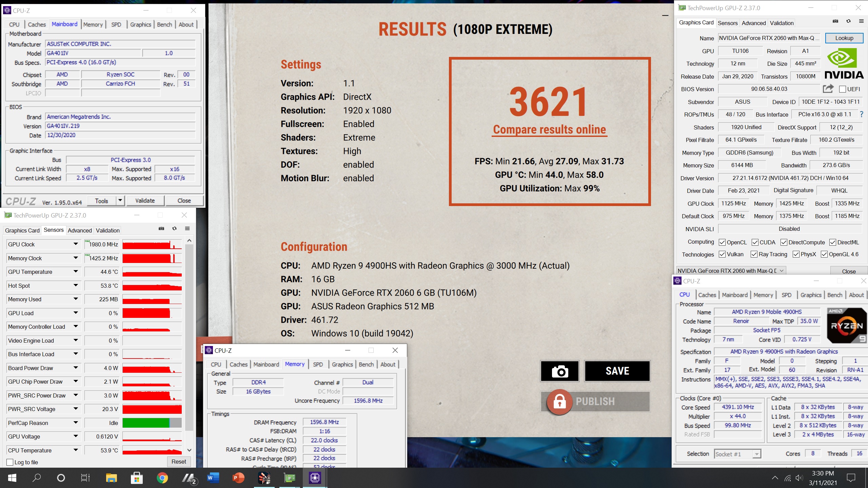Open the Windows Start menu
The width and height of the screenshot is (868, 488).
coord(12,478)
